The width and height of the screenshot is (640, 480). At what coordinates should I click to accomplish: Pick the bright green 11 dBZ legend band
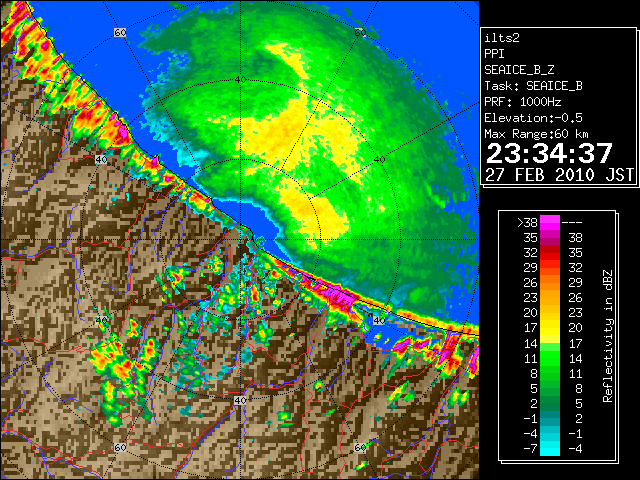550,358
